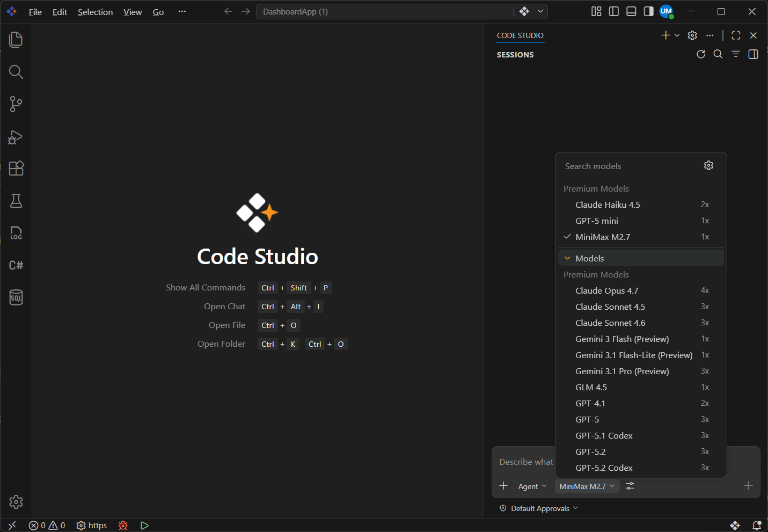Select the GPT-5 mini model
Screen dimensions: 768x532
click(x=641, y=221)
